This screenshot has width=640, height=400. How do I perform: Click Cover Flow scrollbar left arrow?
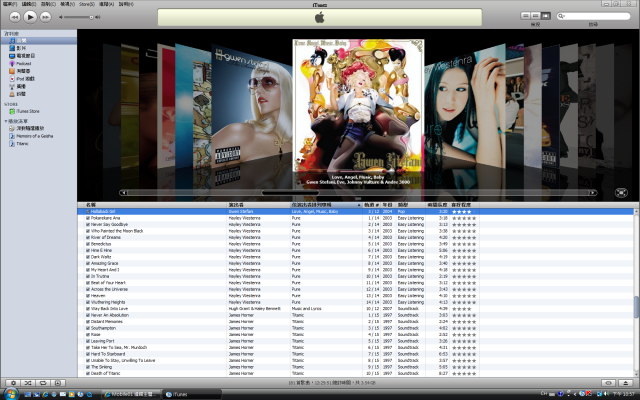coord(124,193)
